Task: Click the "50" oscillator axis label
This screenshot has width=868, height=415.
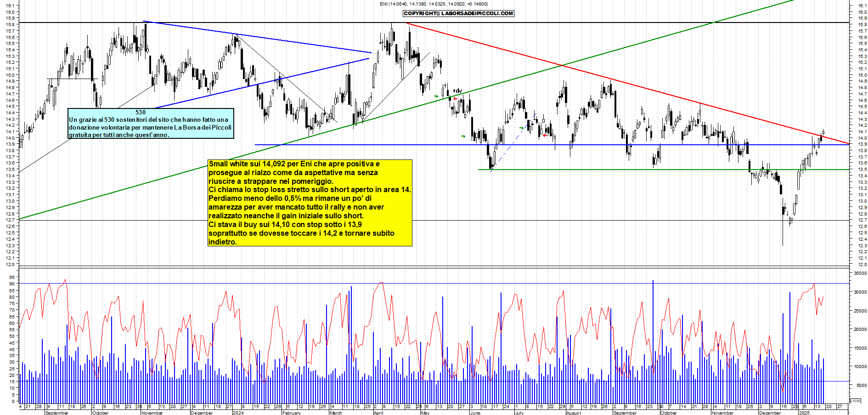Action: [x=12, y=336]
